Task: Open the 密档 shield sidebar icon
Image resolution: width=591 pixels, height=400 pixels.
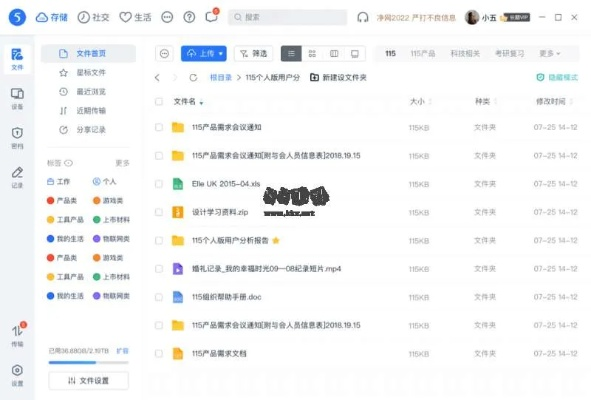Action: click(x=17, y=138)
